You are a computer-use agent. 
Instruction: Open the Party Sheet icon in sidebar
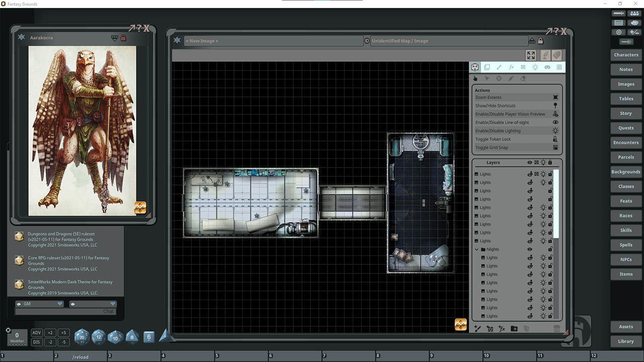pos(634,13)
